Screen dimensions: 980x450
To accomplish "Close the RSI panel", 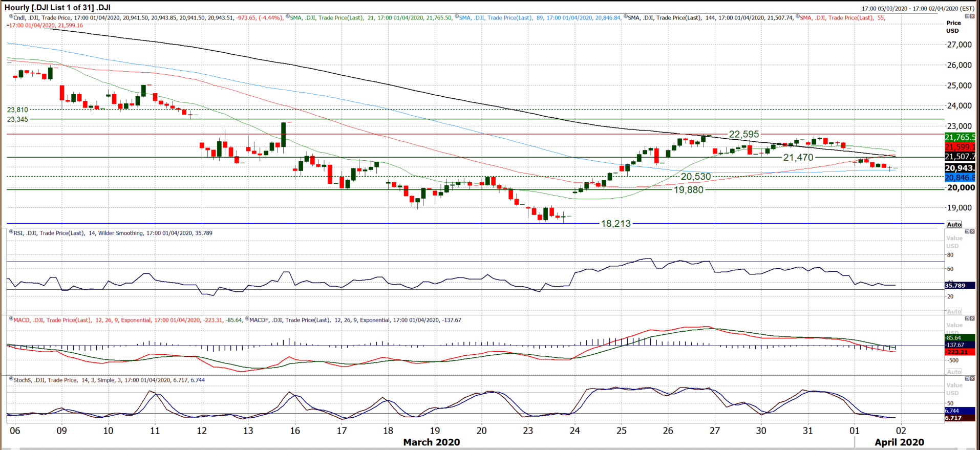I will [972, 231].
